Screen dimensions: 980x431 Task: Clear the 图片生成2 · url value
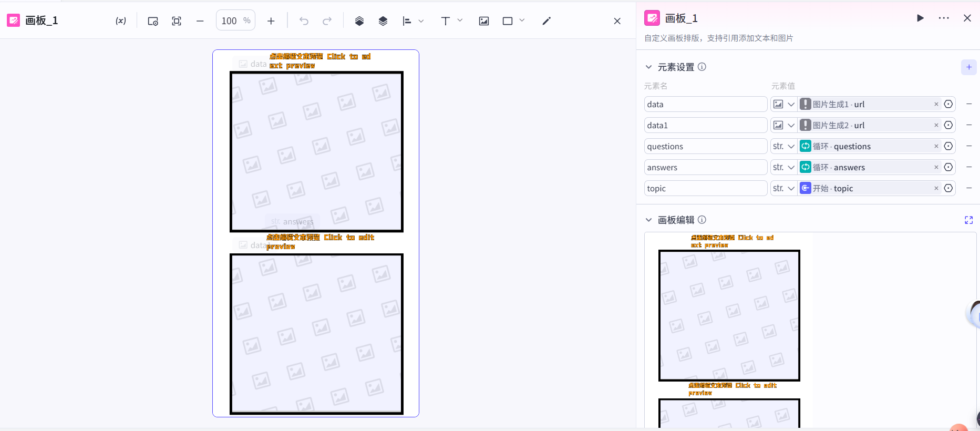click(x=936, y=125)
